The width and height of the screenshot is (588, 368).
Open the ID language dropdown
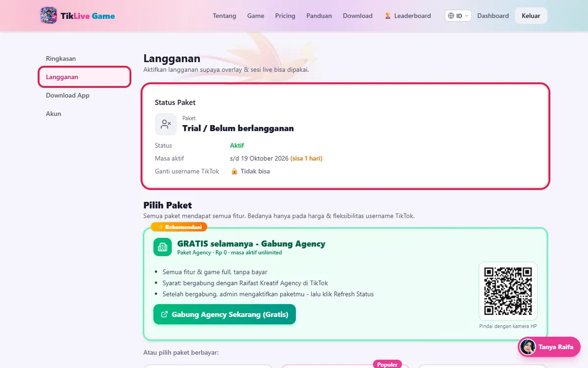[458, 16]
